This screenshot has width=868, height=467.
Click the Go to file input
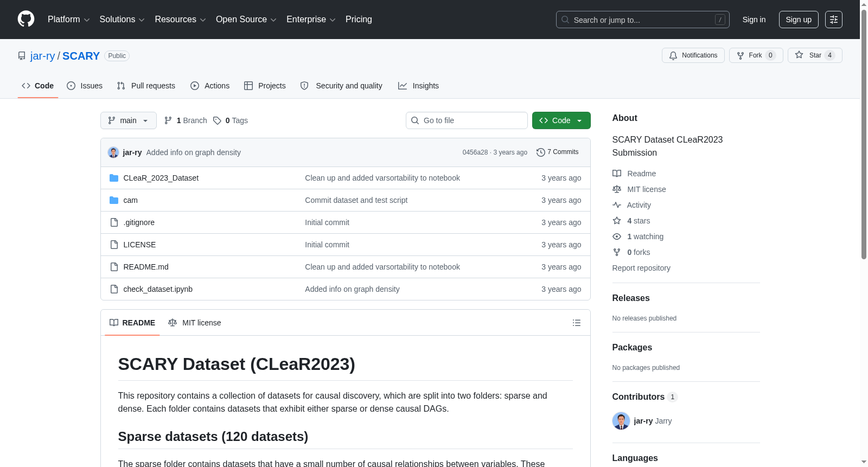pos(467,120)
